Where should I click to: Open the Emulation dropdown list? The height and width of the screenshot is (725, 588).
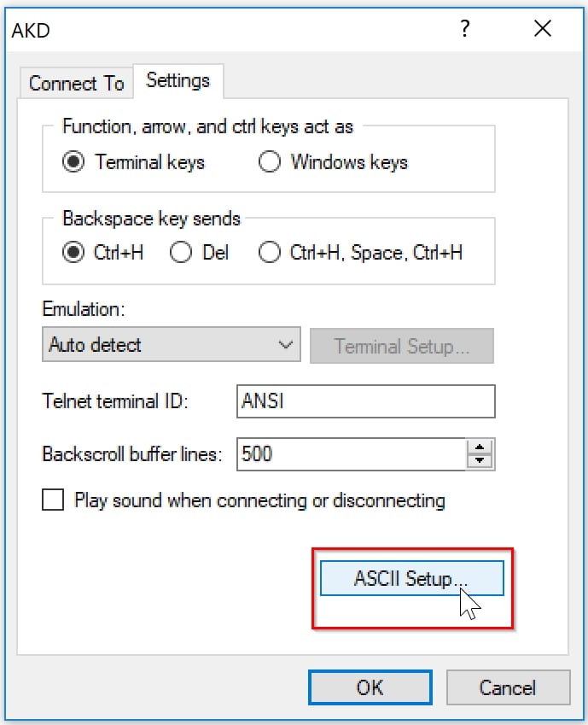[171, 344]
